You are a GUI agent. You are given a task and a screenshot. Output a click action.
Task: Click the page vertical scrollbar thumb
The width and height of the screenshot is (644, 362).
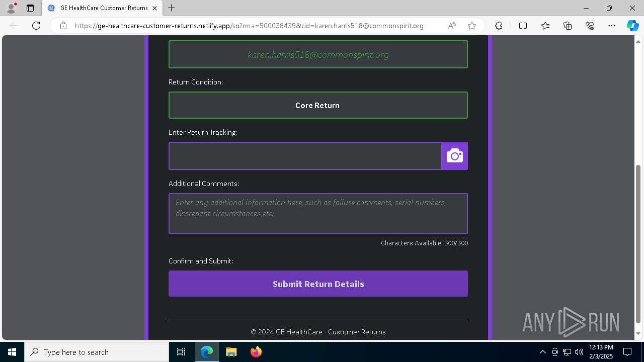pyautogui.click(x=638, y=244)
